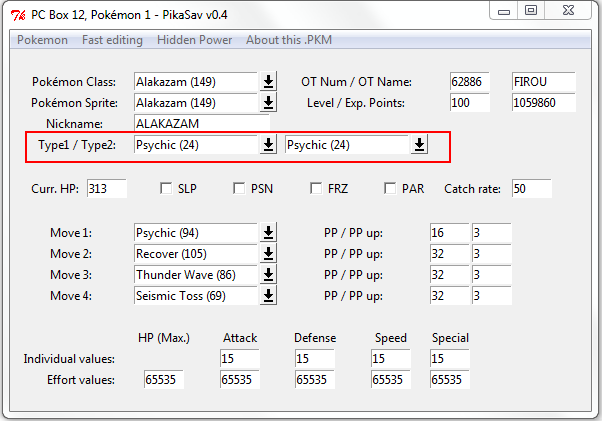Click the Move 2 Recover (105) field
The width and height of the screenshot is (602, 421).
tap(196, 253)
